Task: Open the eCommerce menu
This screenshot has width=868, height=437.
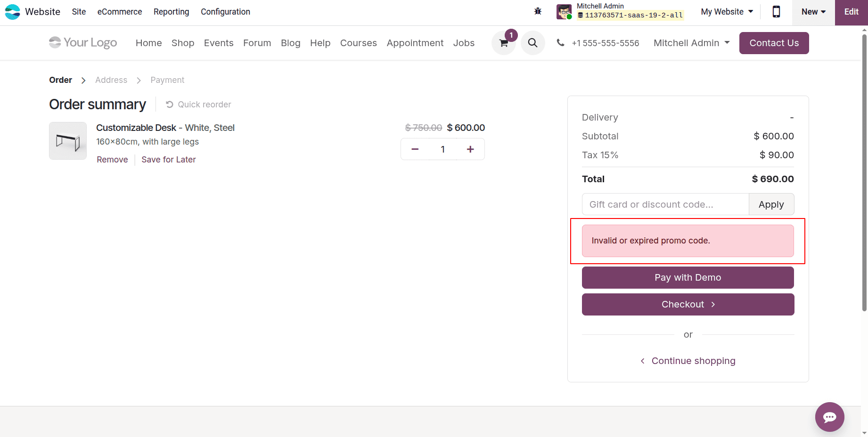Action: pos(120,12)
